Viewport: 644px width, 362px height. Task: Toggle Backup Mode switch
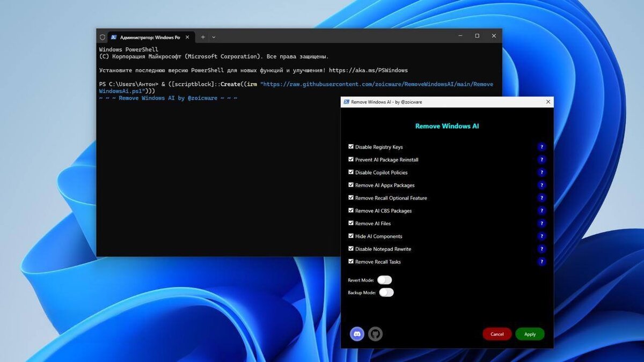click(386, 292)
